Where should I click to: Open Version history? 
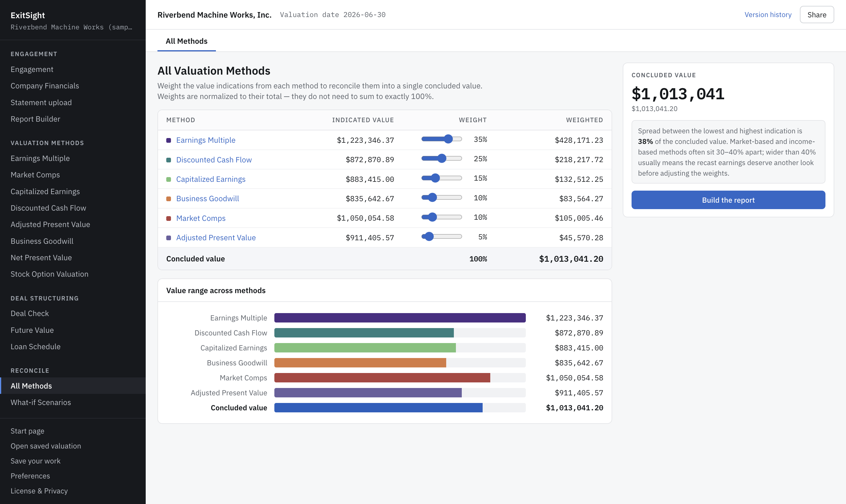click(x=768, y=15)
